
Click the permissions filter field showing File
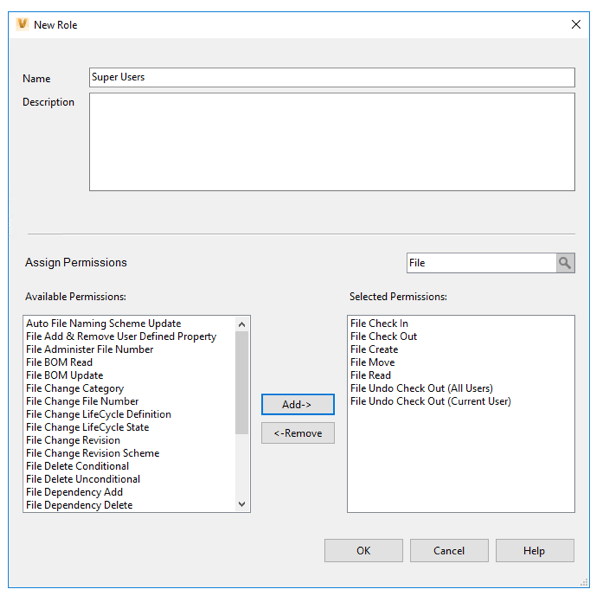coord(481,263)
